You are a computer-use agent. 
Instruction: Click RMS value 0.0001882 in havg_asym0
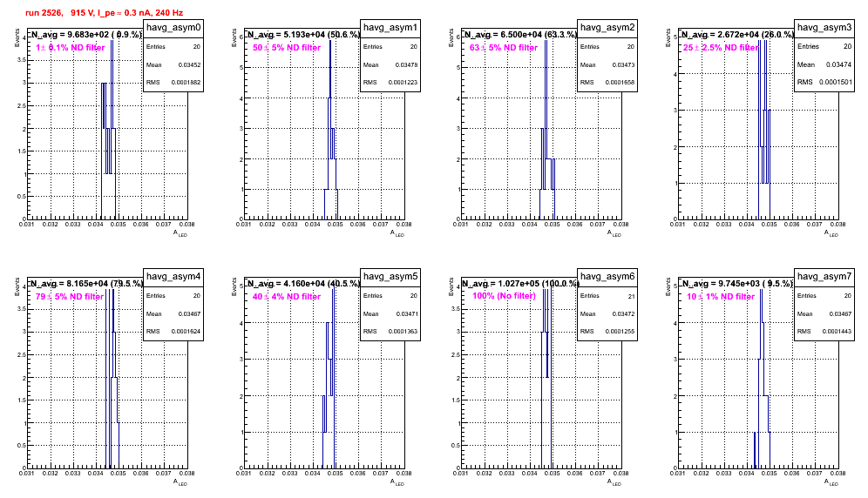pyautogui.click(x=186, y=83)
